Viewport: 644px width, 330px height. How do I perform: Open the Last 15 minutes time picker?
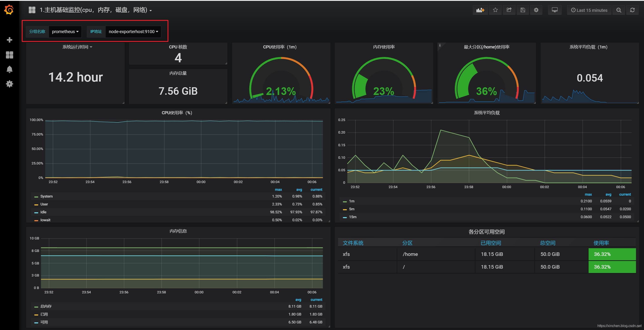tap(589, 10)
